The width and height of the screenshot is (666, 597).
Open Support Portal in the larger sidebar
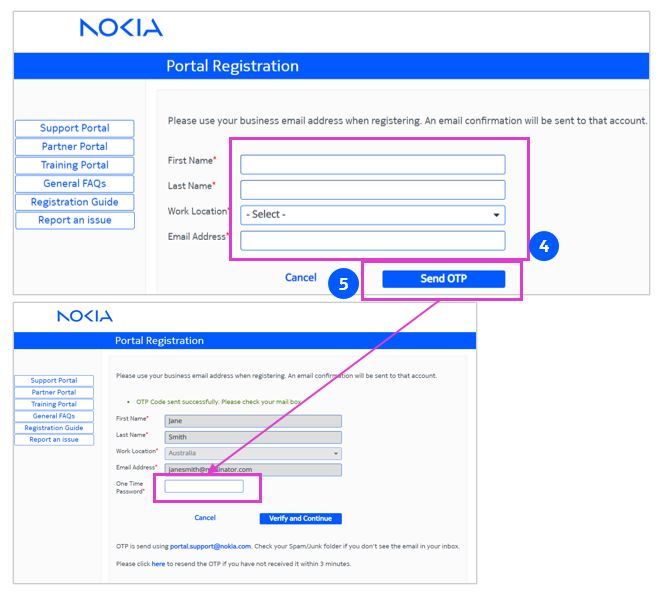[74, 128]
